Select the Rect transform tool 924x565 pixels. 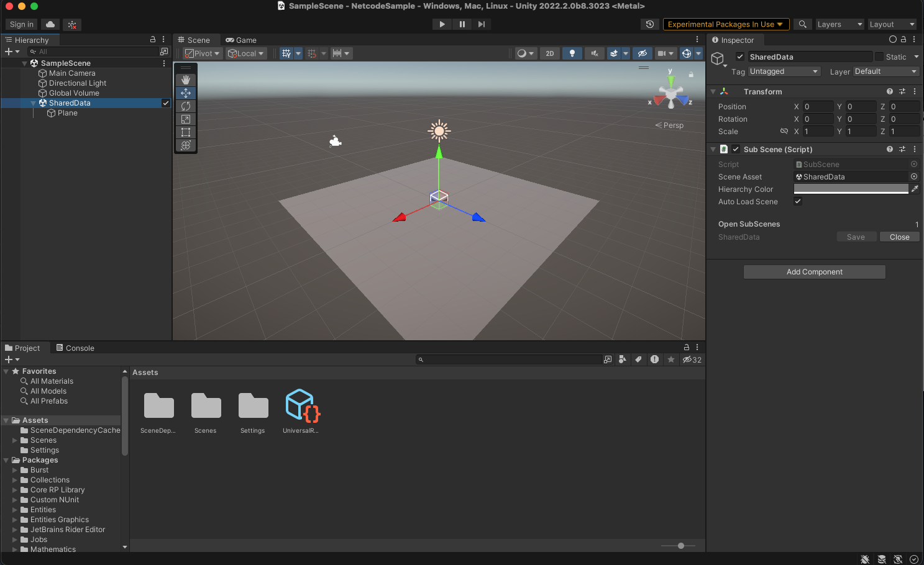coord(185,132)
